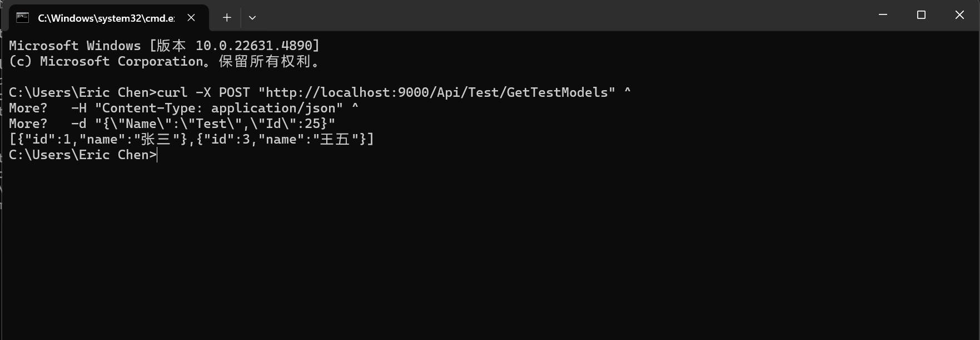Expand the new tab profile dropdown
The image size is (980, 340).
[252, 18]
